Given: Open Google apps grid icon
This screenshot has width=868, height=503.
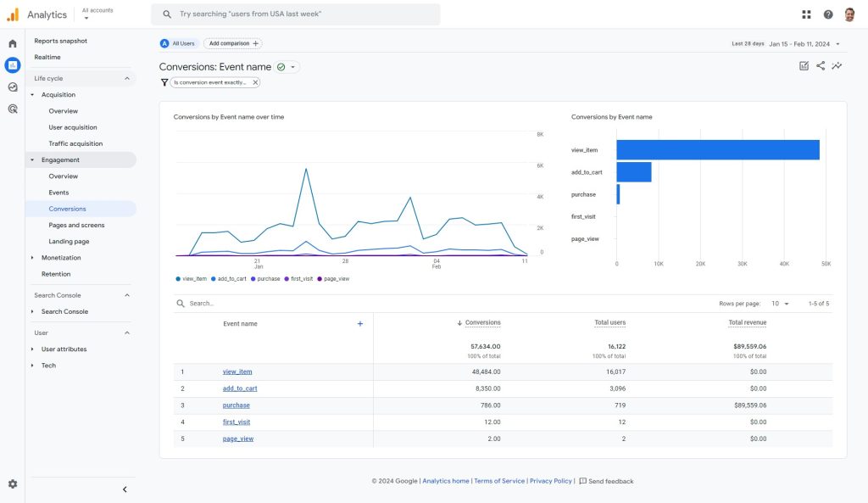Looking at the screenshot, I should pyautogui.click(x=806, y=14).
